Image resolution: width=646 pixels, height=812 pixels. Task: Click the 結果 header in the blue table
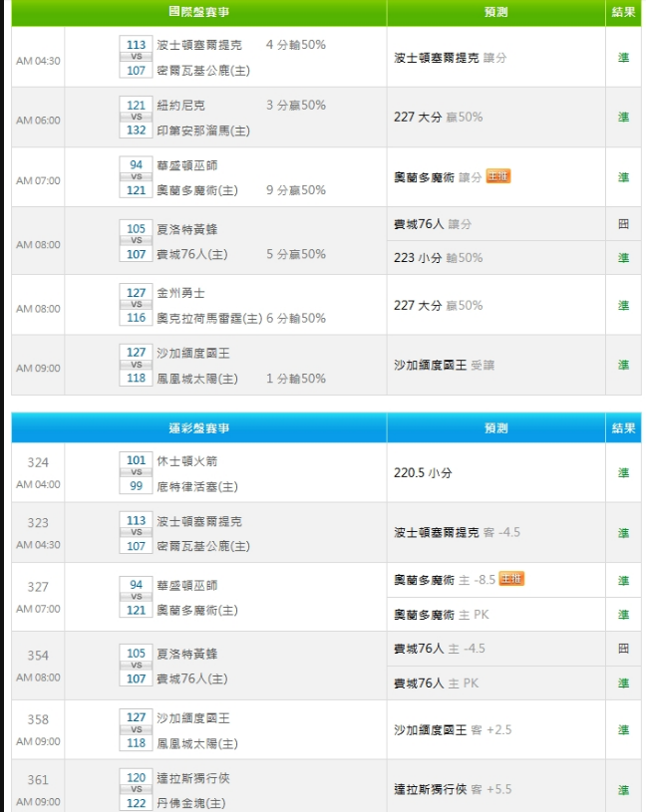click(x=623, y=428)
